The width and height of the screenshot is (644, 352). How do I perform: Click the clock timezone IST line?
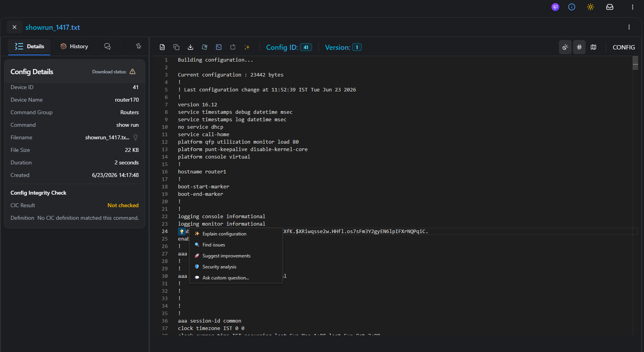pyautogui.click(x=211, y=328)
